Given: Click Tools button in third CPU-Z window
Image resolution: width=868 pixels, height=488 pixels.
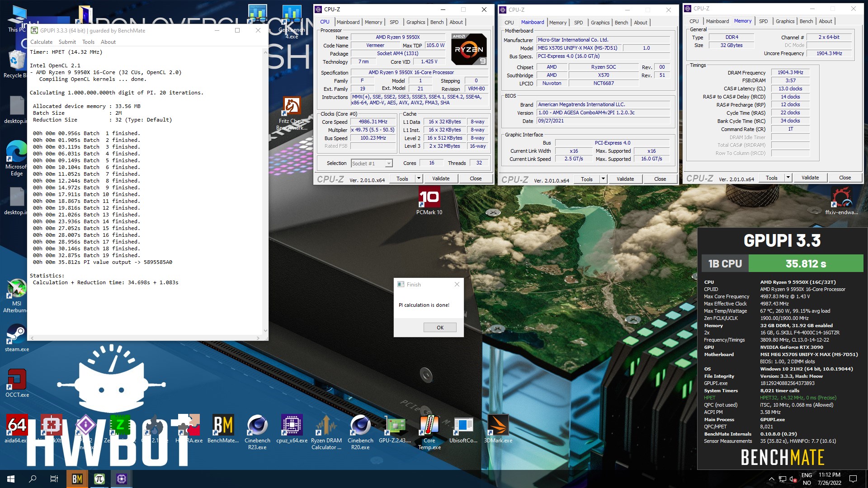Looking at the screenshot, I should point(772,178).
